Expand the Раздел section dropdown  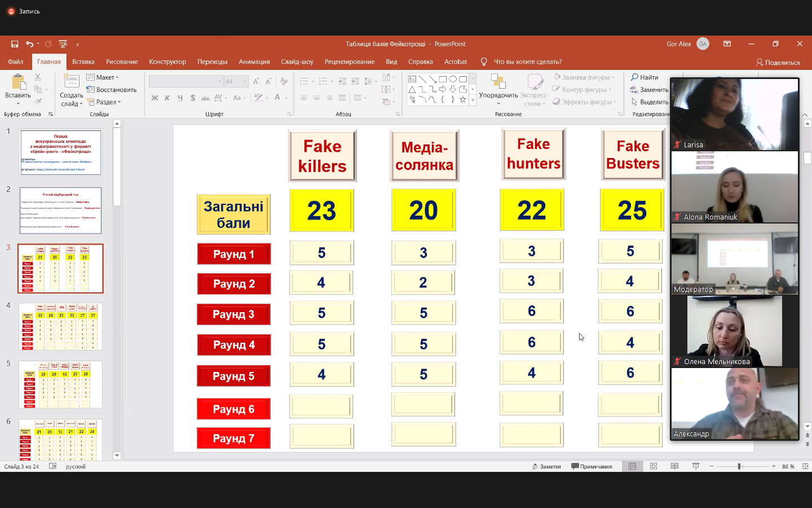105,102
